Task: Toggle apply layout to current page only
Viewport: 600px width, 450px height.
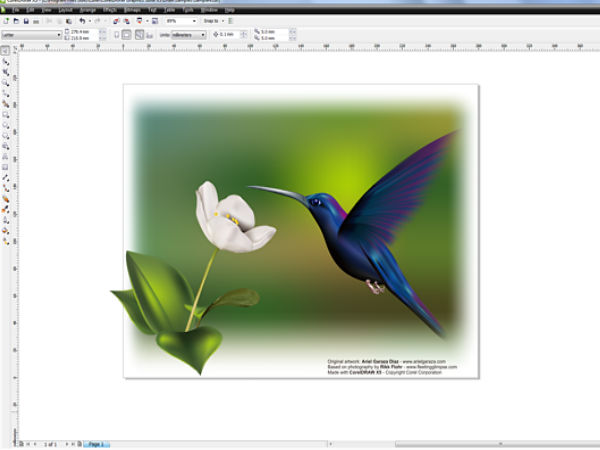Action: (150, 35)
